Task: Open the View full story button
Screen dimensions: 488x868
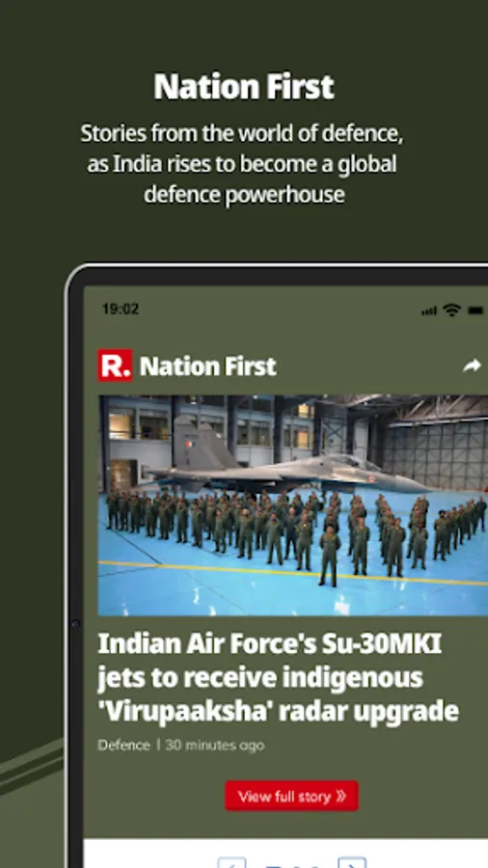Action: 291,796
